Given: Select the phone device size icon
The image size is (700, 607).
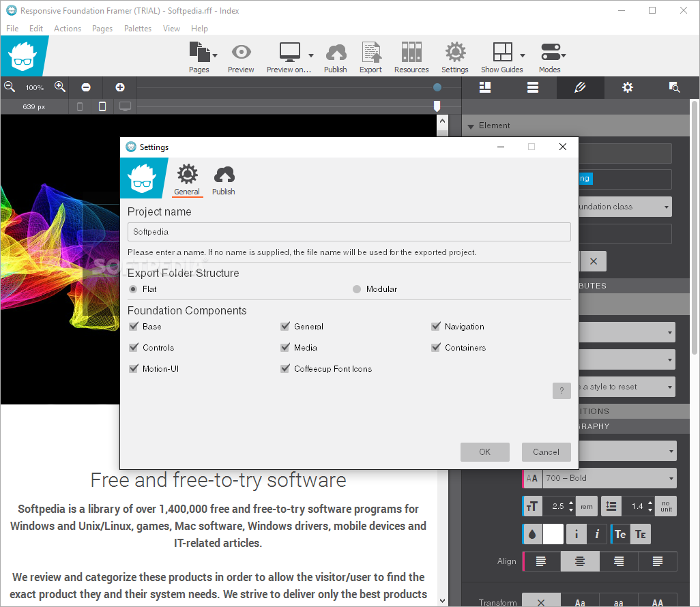Looking at the screenshot, I should pos(80,106).
